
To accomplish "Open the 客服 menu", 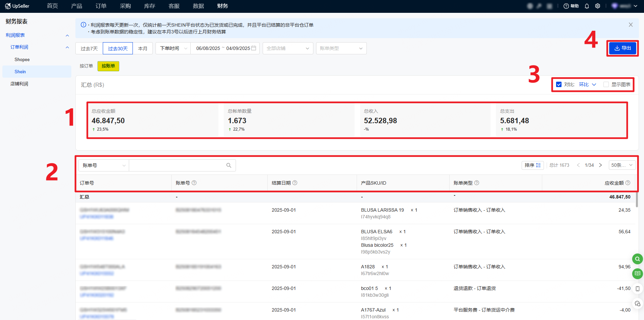I will 174,6.
